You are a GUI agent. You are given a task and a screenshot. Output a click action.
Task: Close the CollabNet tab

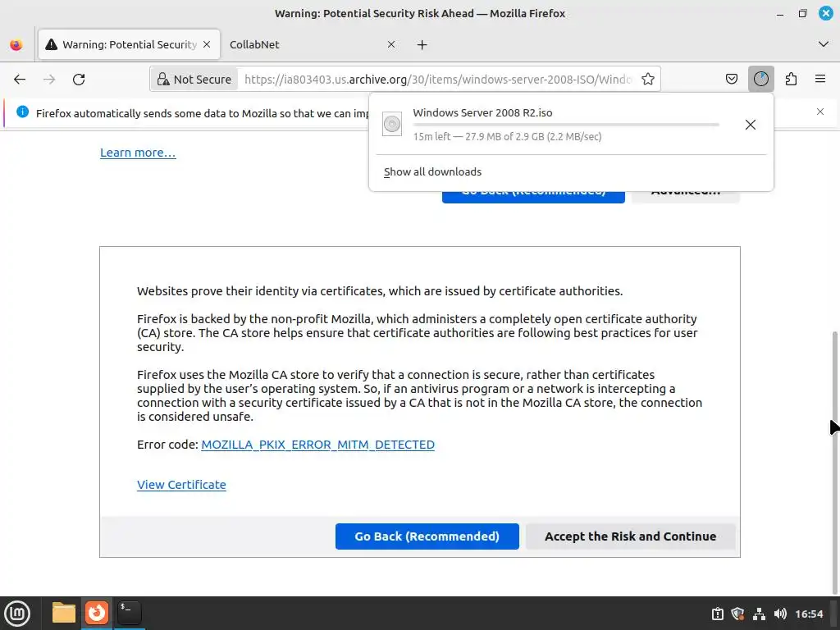pyautogui.click(x=391, y=44)
